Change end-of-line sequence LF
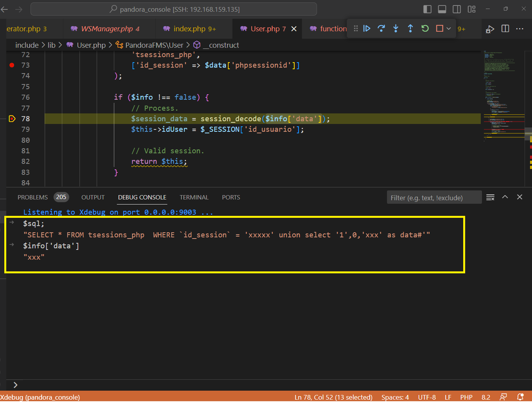The height and width of the screenshot is (402, 532). 448,397
